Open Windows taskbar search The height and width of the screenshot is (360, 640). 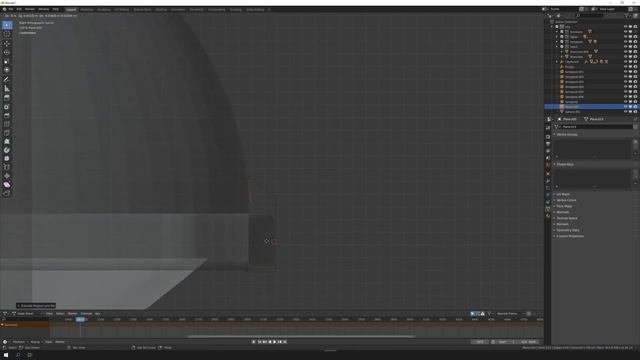pos(18,355)
